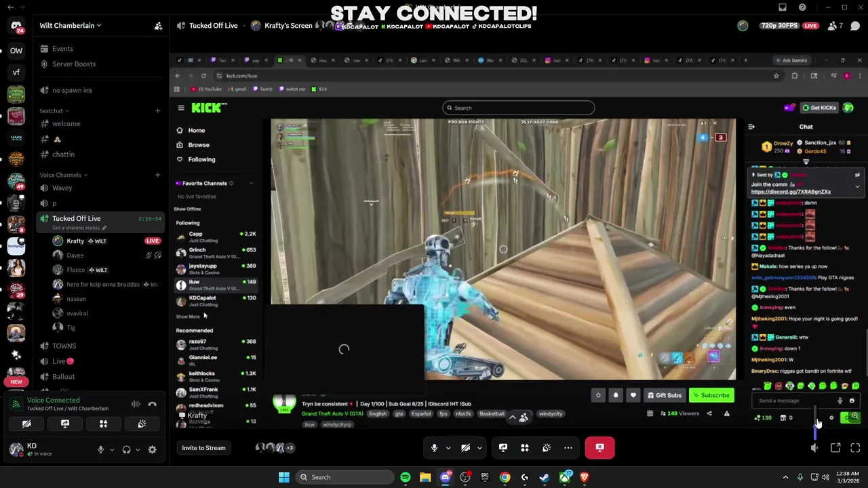Join the TOWNS voice channel

pyautogui.click(x=64, y=346)
